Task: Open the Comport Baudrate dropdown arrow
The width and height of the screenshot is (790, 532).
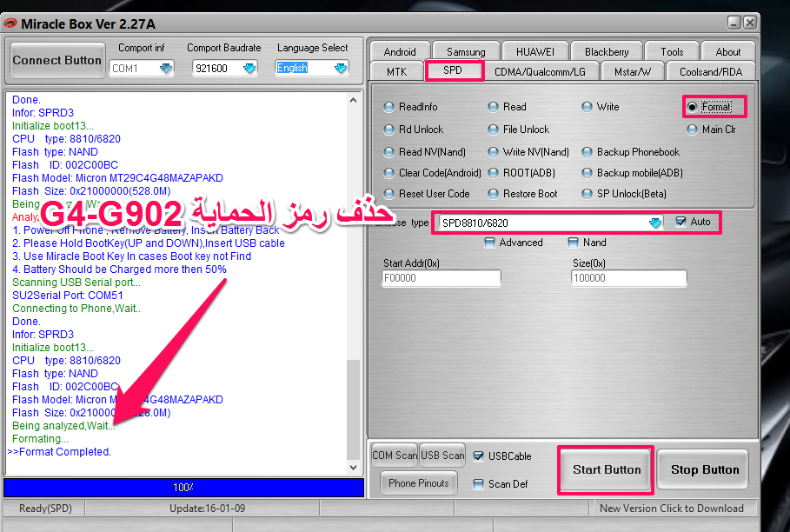Action: 249,68
